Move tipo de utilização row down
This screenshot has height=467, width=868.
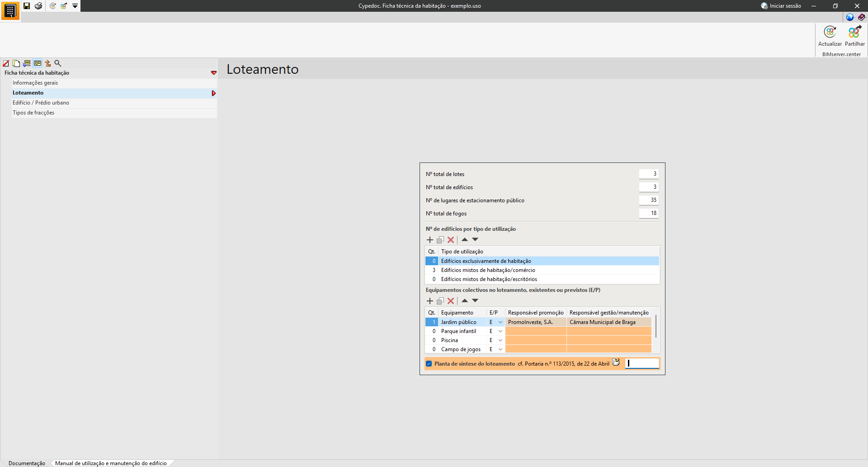(x=475, y=239)
